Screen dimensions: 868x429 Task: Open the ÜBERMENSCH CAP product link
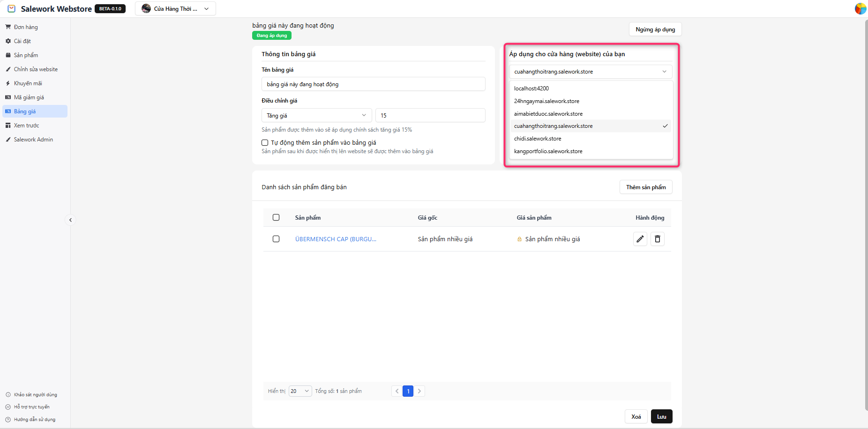click(336, 239)
